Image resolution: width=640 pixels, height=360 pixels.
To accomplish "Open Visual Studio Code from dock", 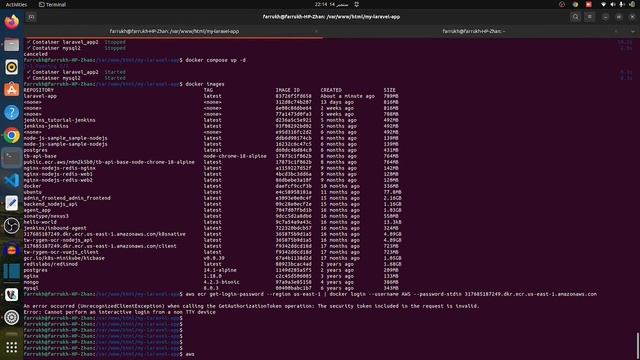I will click(x=11, y=180).
